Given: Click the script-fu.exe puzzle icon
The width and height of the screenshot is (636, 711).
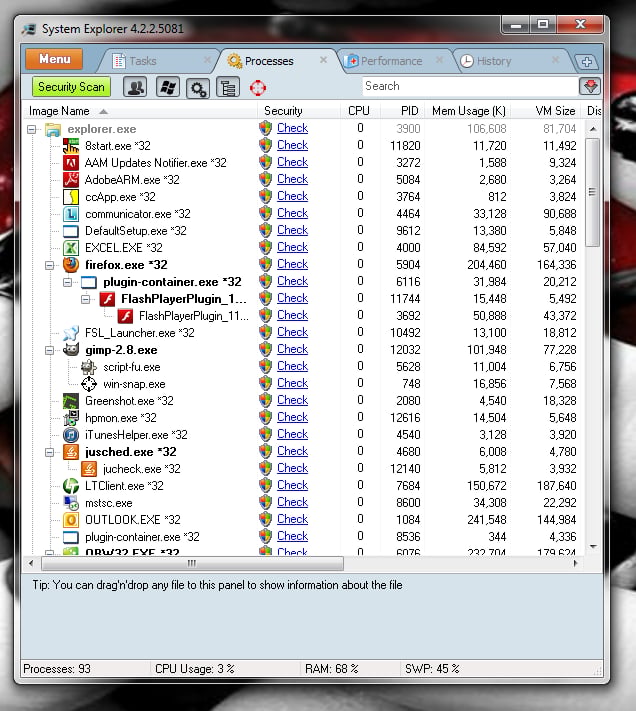Looking at the screenshot, I should point(89,367).
